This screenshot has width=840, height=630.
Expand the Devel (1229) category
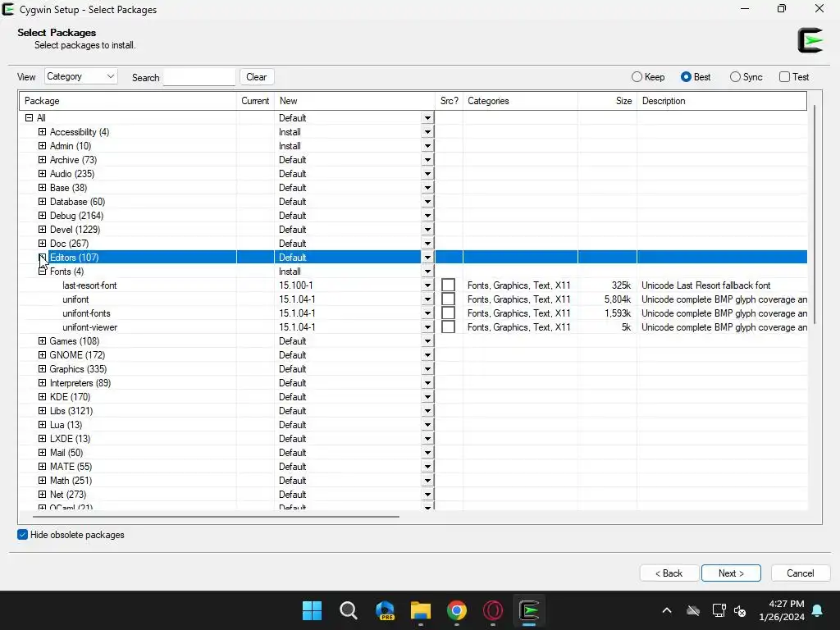tap(43, 230)
